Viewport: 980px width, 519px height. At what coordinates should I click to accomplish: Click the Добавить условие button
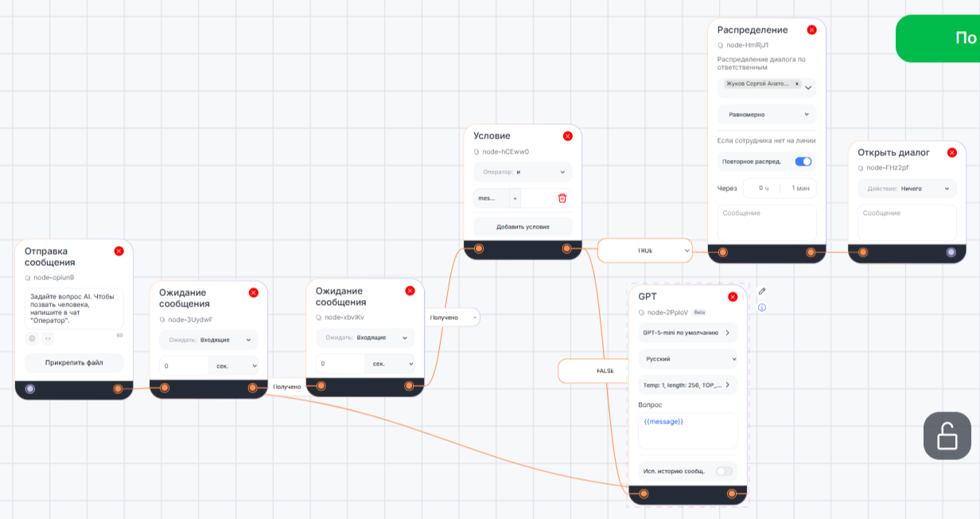(523, 227)
